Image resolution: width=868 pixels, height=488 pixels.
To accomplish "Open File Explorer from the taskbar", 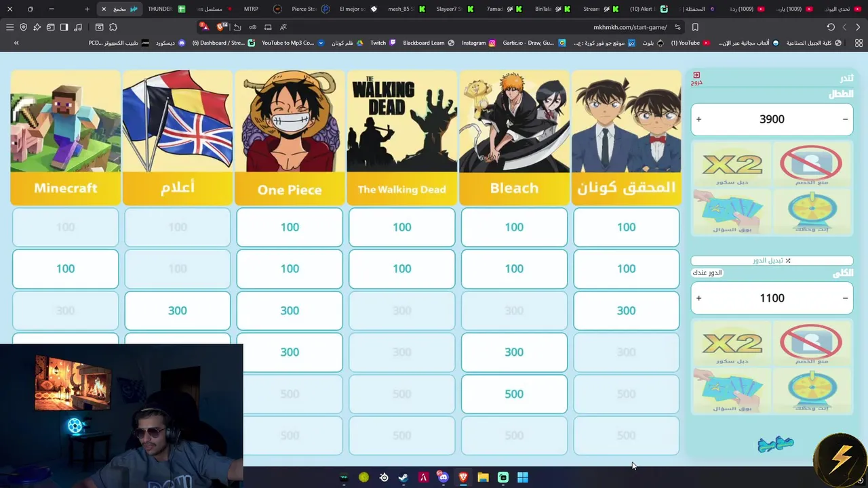I will [483, 477].
